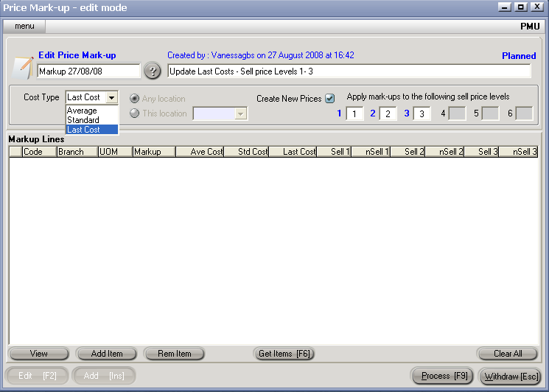Click the Created by Vanessagbs text
The image size is (549, 392).
(x=261, y=55)
